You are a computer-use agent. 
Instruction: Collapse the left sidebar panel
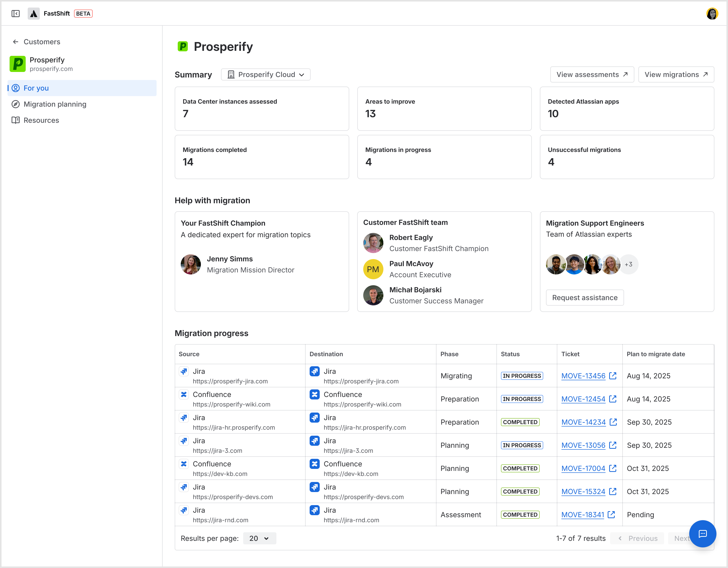[15, 14]
